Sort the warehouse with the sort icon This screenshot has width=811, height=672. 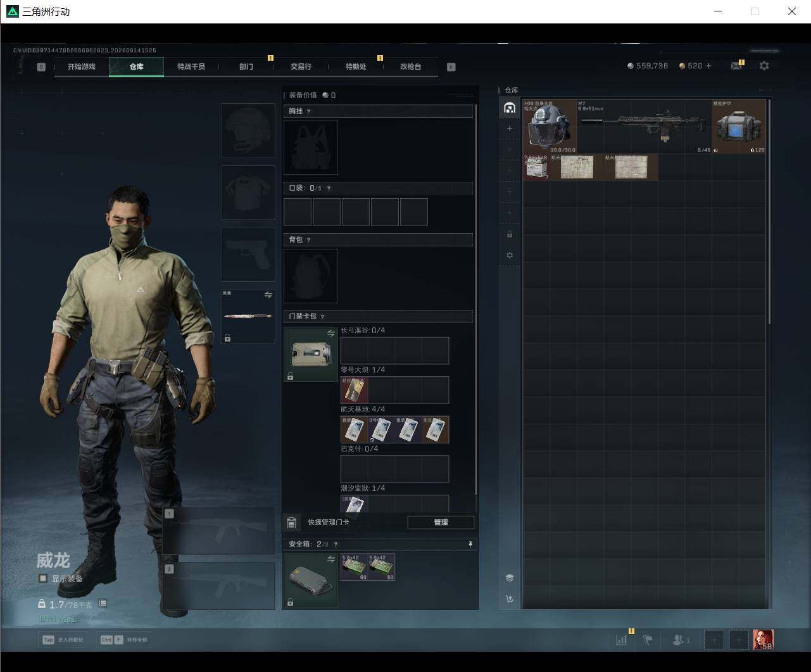pos(510,599)
